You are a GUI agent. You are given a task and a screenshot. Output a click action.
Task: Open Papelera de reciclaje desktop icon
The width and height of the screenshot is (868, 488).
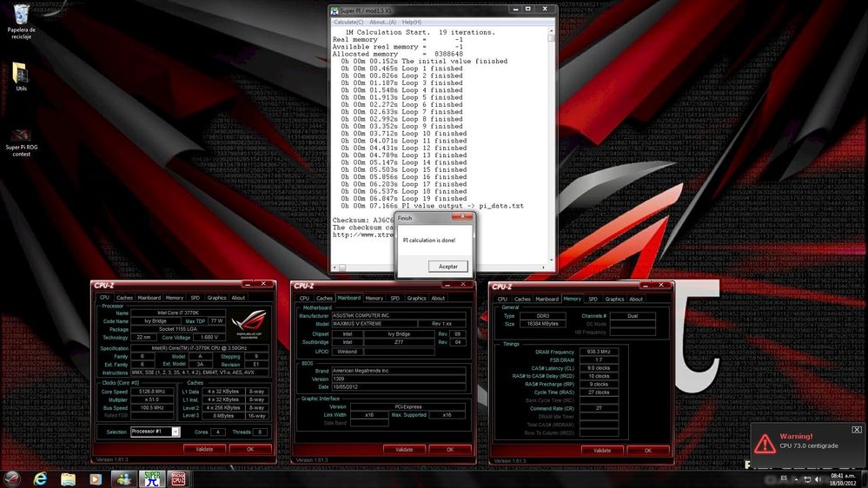click(21, 21)
